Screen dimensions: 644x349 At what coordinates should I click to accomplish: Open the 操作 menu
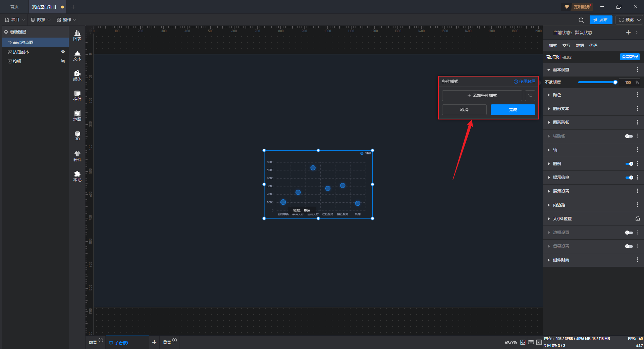click(x=66, y=20)
